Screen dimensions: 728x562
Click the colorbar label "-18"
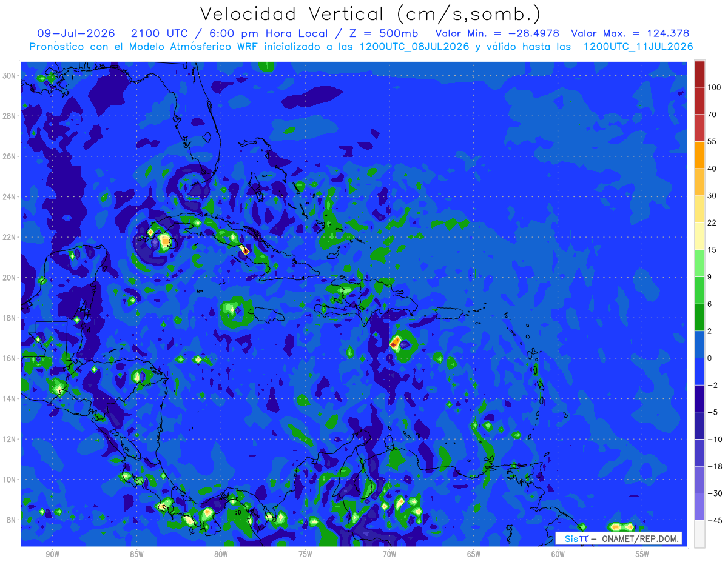click(714, 466)
